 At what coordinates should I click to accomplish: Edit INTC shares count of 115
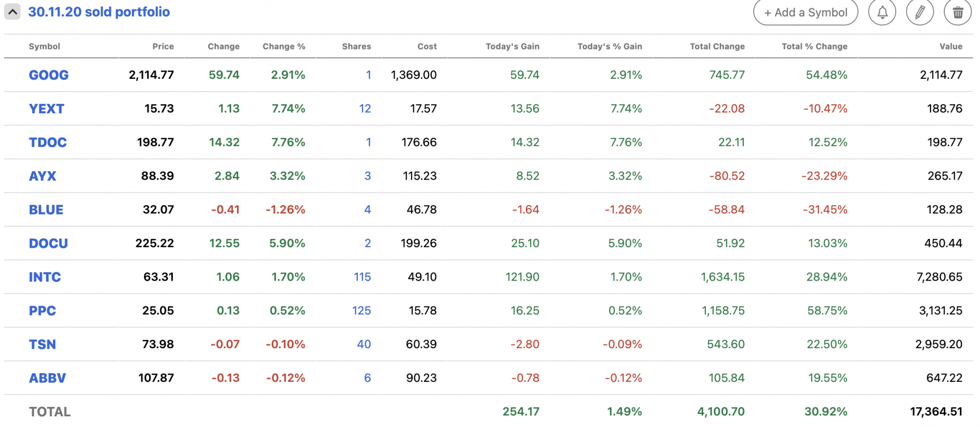(362, 277)
